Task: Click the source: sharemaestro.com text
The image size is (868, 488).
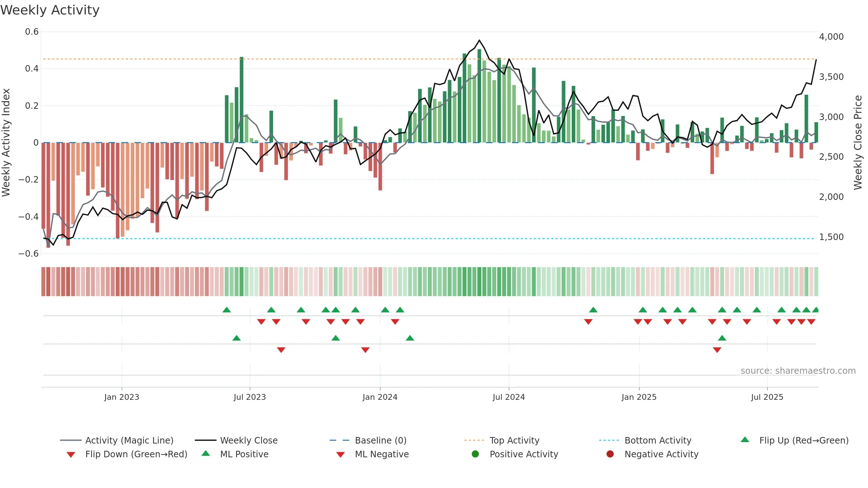Action: point(798,371)
